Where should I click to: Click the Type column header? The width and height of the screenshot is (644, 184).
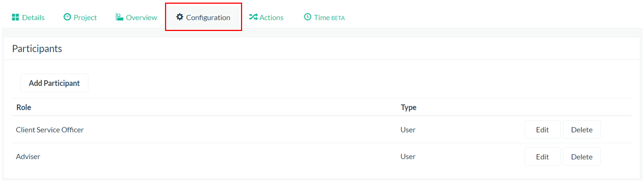[408, 107]
